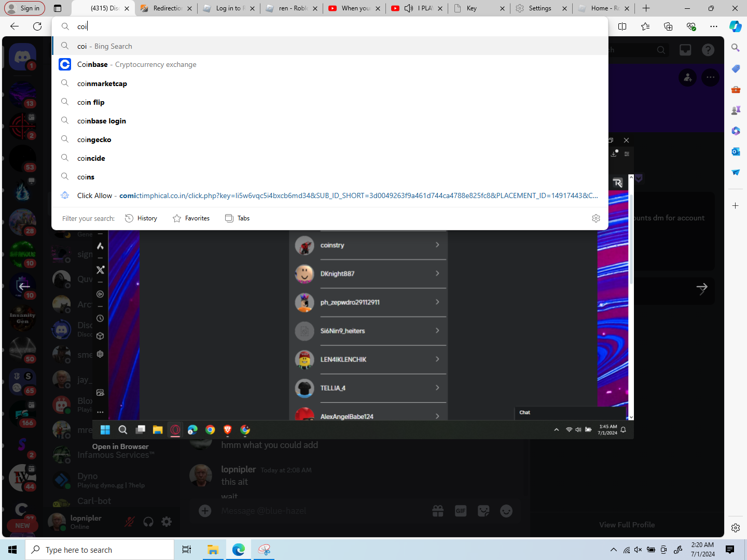Open the Edge sidebar settings gear
The width and height of the screenshot is (747, 560).
[735, 528]
